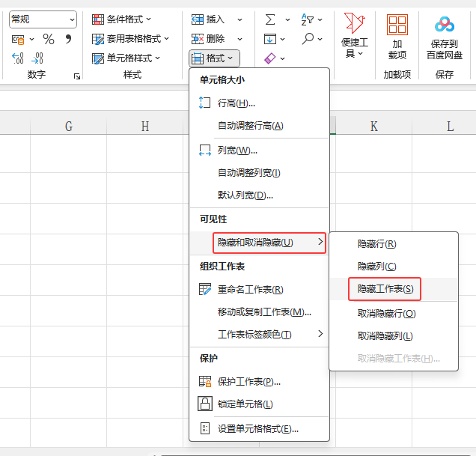Select 设置单元格格式(E)... menu item
Screen dimensions: 476x456
(259, 429)
